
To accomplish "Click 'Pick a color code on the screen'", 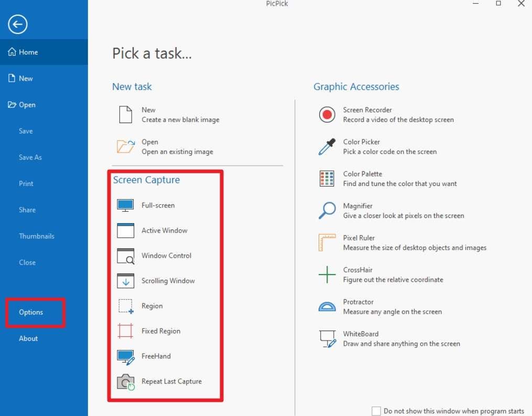I will (x=390, y=151).
